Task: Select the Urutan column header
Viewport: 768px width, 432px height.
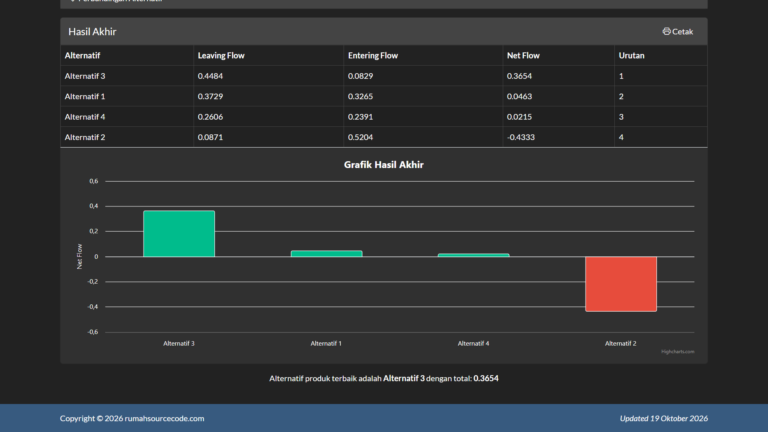Action: pos(631,55)
